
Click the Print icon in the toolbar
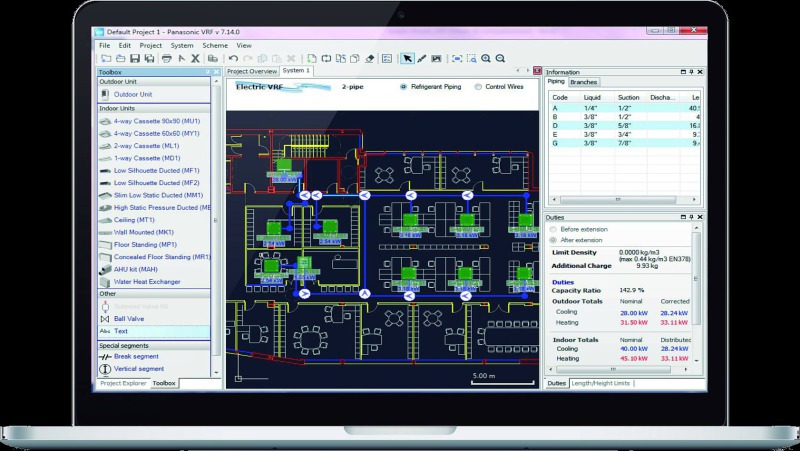click(x=166, y=59)
